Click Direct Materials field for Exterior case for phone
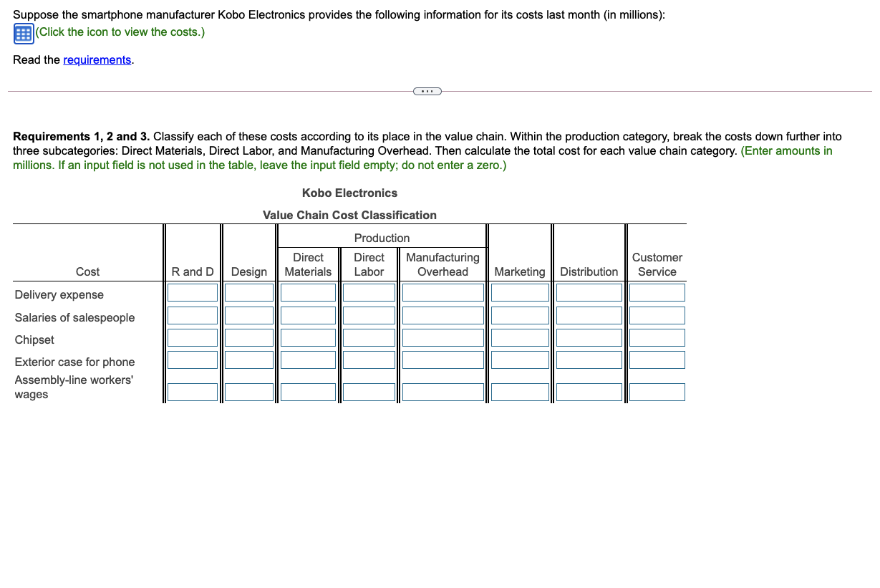Viewport: 880px width, 588px height. click(x=308, y=360)
